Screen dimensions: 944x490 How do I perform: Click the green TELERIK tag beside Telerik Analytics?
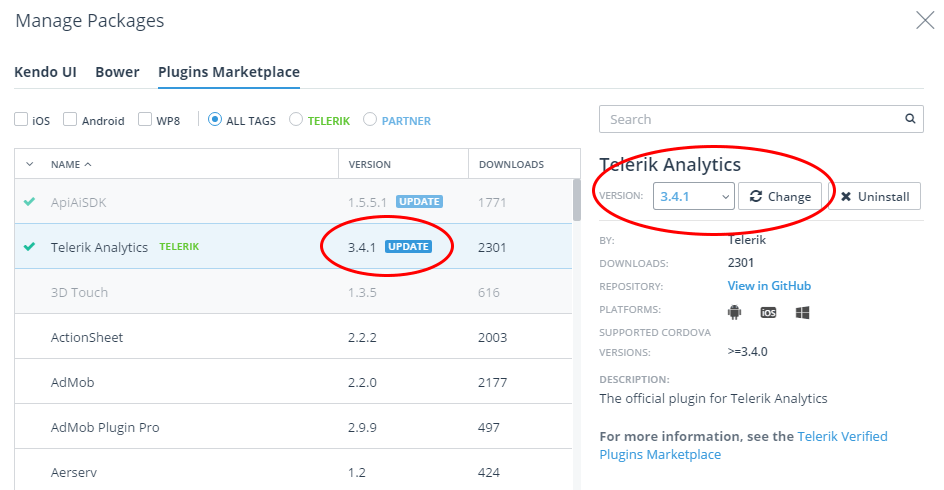pos(179,247)
